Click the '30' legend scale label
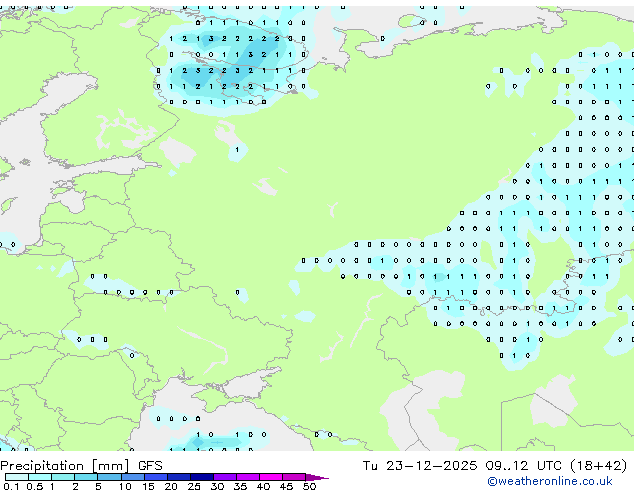 (217, 486)
